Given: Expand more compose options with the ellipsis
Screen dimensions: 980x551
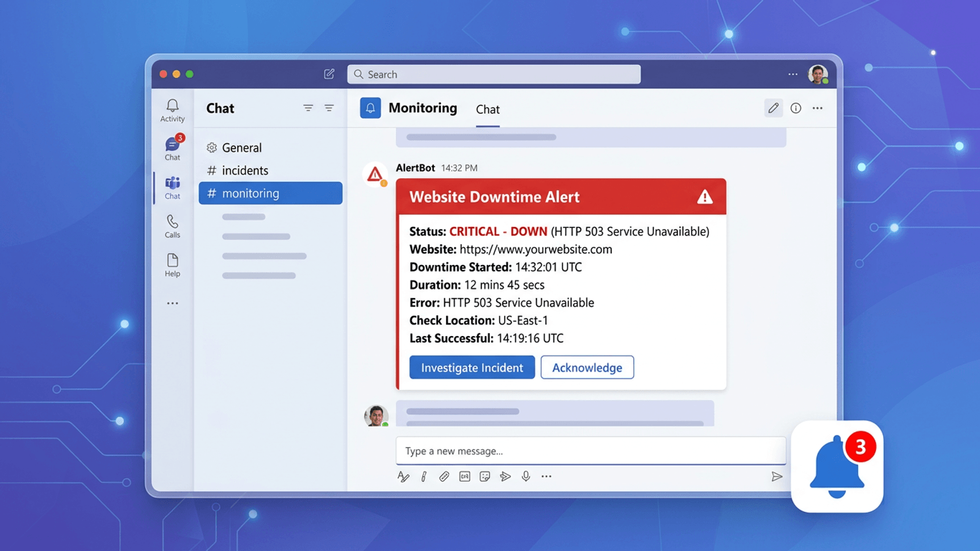Looking at the screenshot, I should click(546, 476).
